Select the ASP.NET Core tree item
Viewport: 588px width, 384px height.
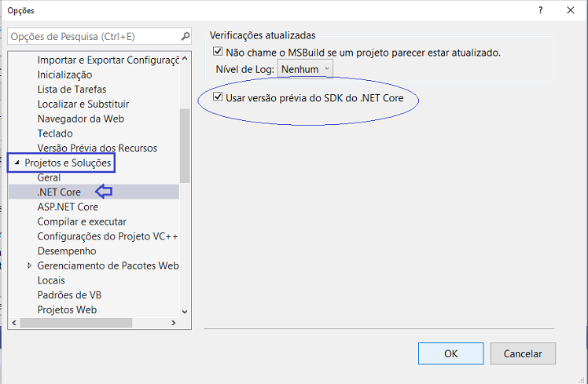(x=68, y=207)
